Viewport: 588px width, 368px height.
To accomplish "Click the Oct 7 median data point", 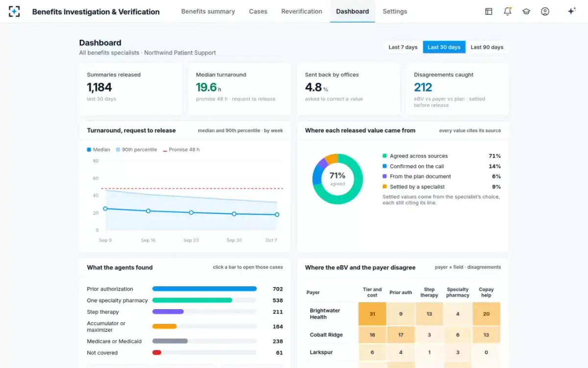I will tap(277, 214).
